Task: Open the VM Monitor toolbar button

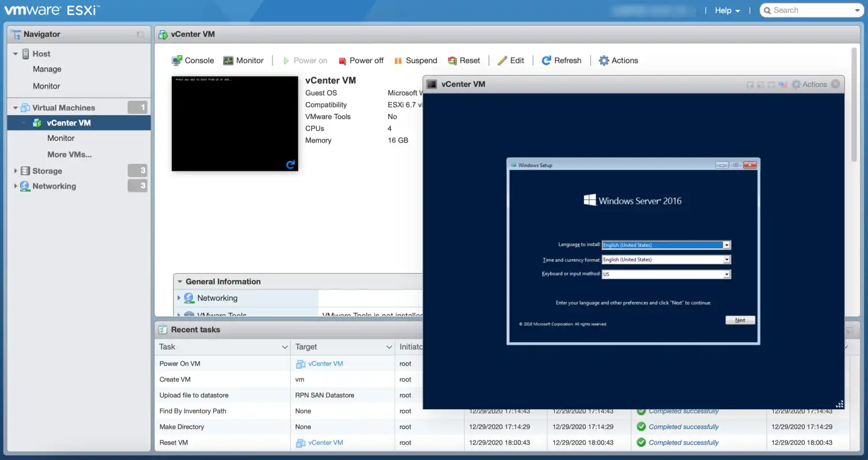Action: tap(243, 60)
